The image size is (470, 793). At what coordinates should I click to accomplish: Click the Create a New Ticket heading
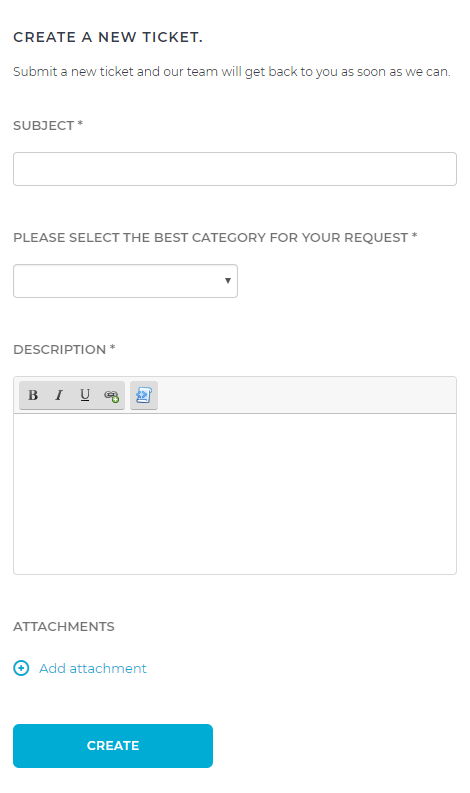coord(108,37)
